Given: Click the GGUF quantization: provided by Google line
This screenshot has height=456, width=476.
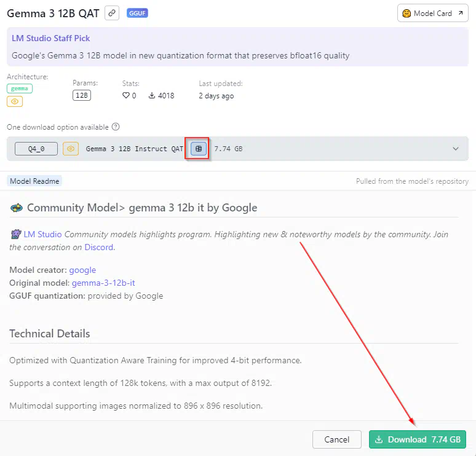Looking at the screenshot, I should (x=86, y=296).
